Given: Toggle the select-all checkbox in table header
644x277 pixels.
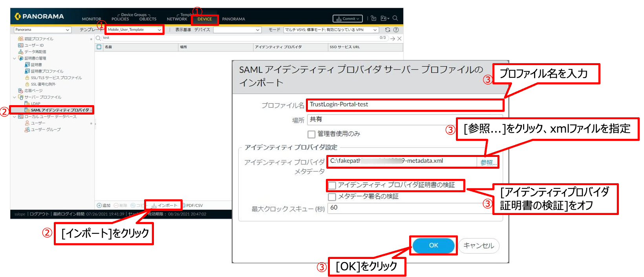Looking at the screenshot, I should [x=99, y=47].
